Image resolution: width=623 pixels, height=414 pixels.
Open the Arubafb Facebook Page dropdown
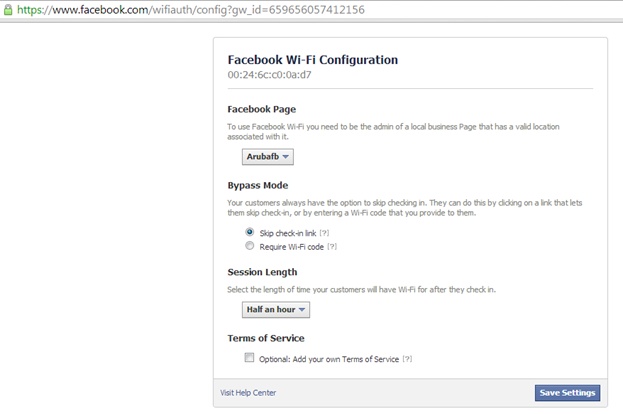pyautogui.click(x=268, y=157)
